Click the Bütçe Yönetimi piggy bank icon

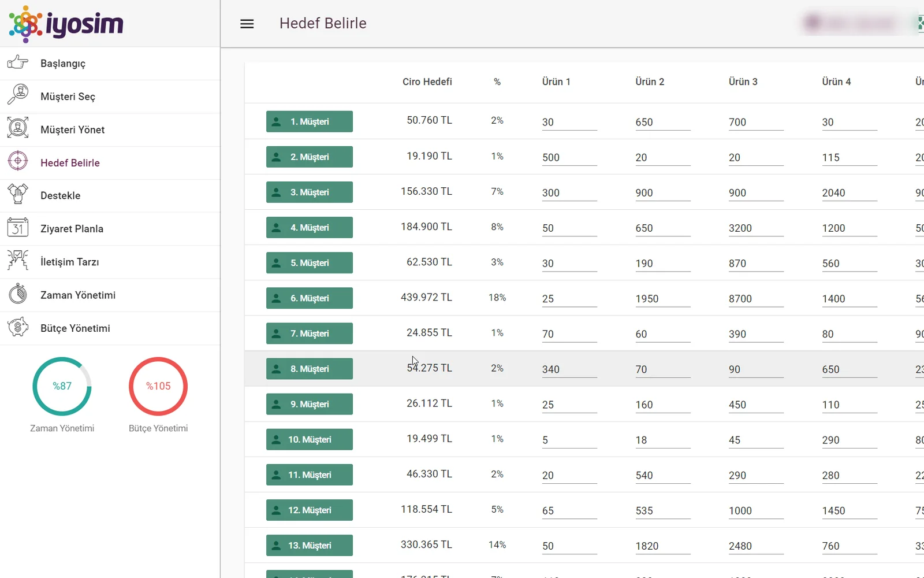point(18,327)
